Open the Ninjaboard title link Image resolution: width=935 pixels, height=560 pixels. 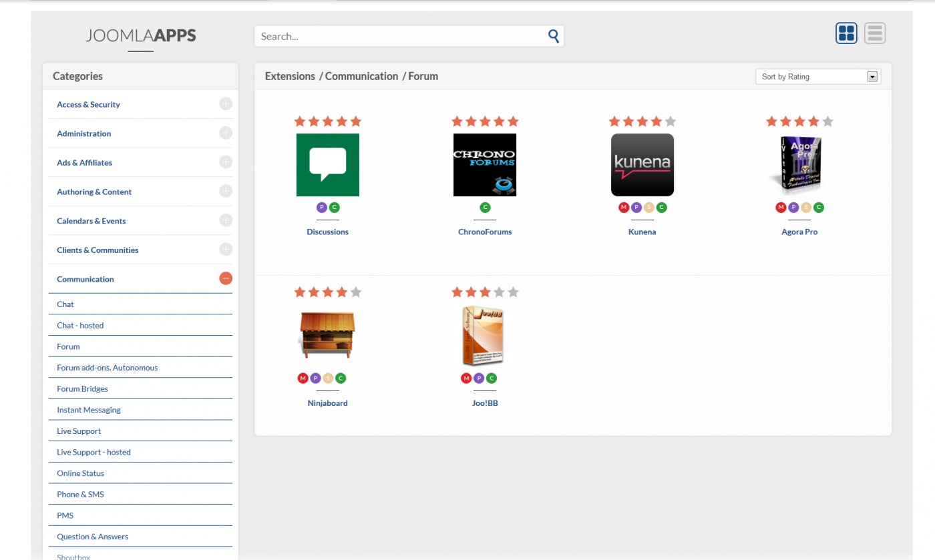point(327,403)
